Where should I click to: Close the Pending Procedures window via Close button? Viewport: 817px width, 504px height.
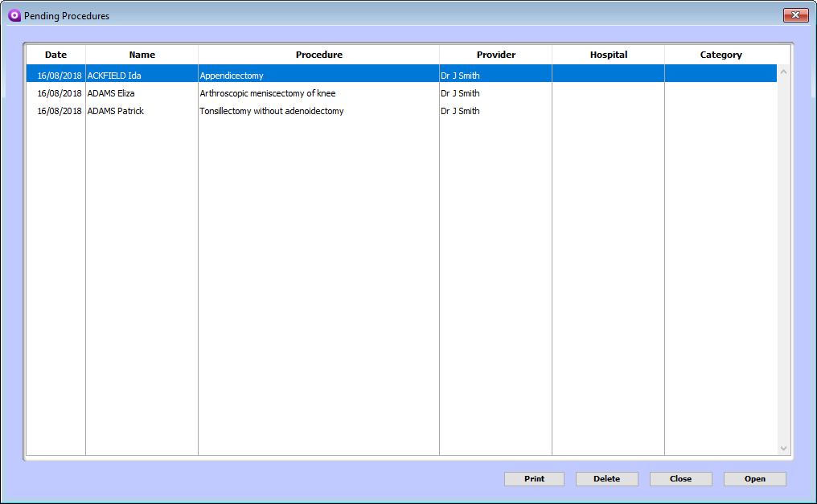coord(680,478)
